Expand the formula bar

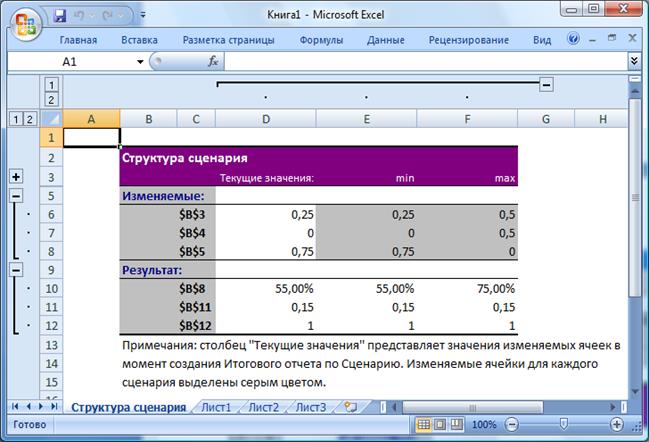click(x=634, y=61)
